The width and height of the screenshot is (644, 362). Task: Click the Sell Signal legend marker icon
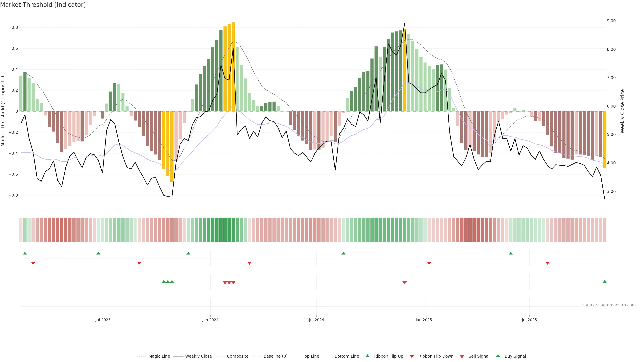click(x=462, y=356)
